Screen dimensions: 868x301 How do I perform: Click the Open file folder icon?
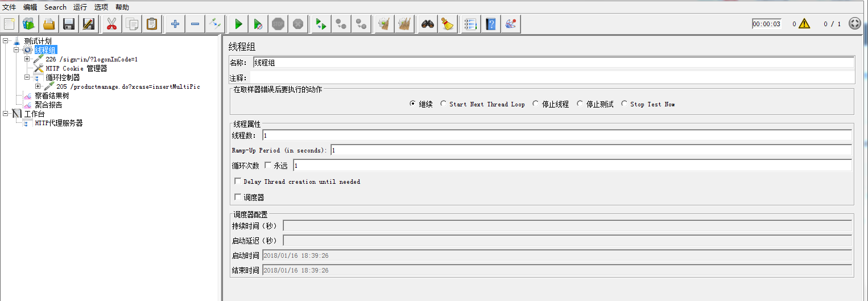[49, 24]
